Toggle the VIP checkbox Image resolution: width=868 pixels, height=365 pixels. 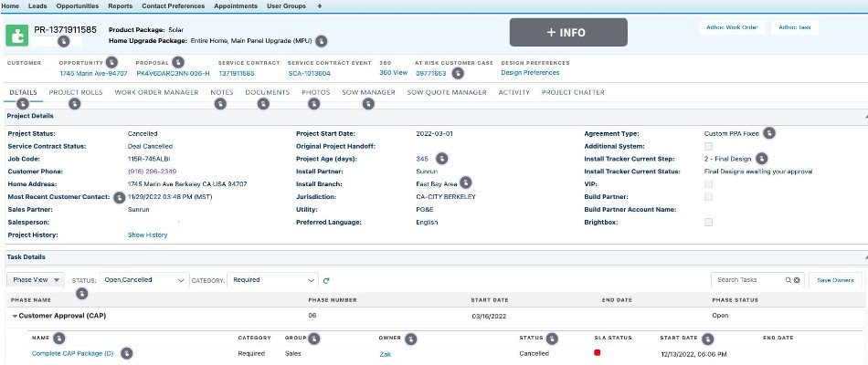(x=708, y=184)
